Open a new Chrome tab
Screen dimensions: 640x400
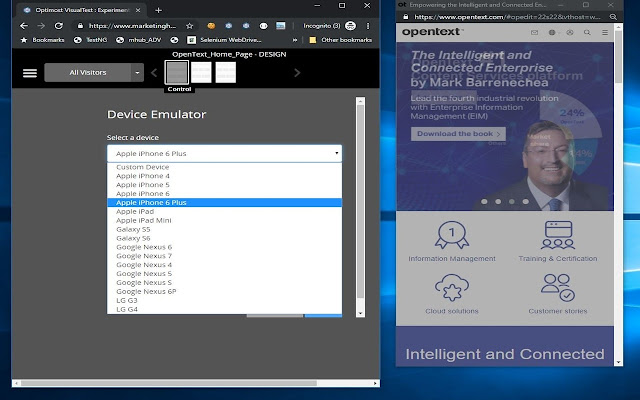tap(158, 10)
